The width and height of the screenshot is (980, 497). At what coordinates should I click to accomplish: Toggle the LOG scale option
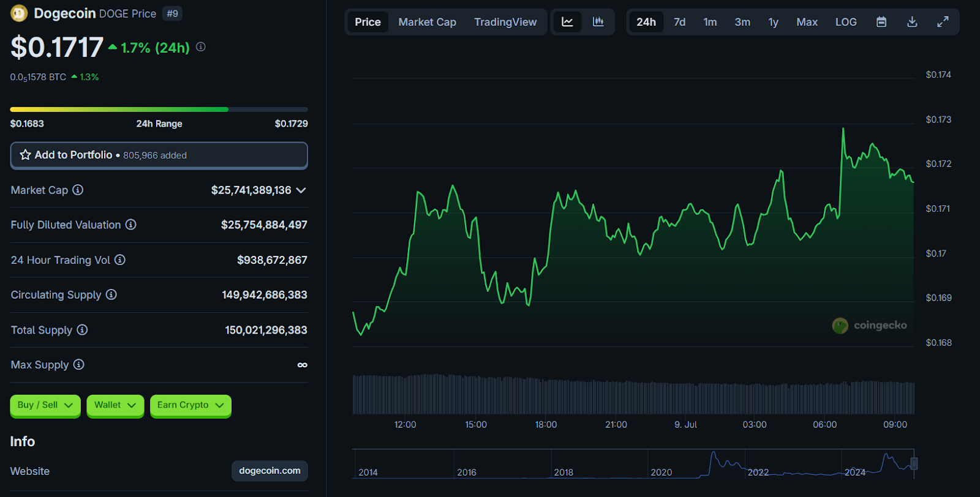tap(846, 22)
